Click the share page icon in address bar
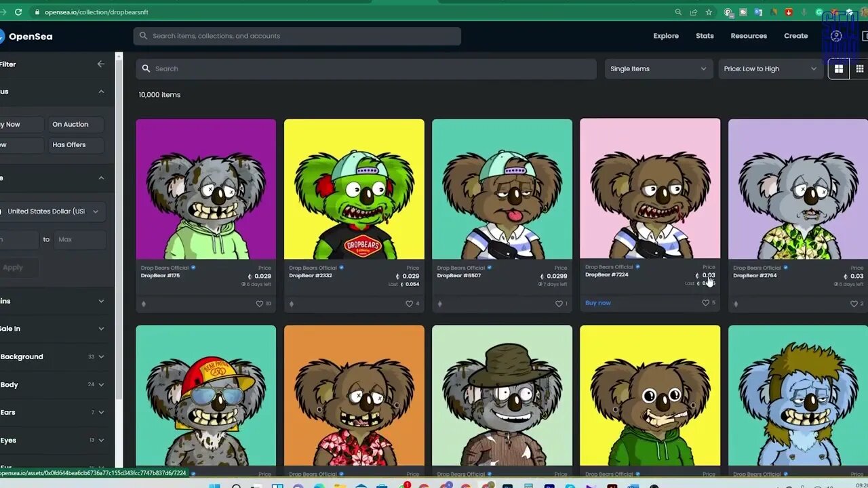The width and height of the screenshot is (868, 488). click(x=693, y=12)
